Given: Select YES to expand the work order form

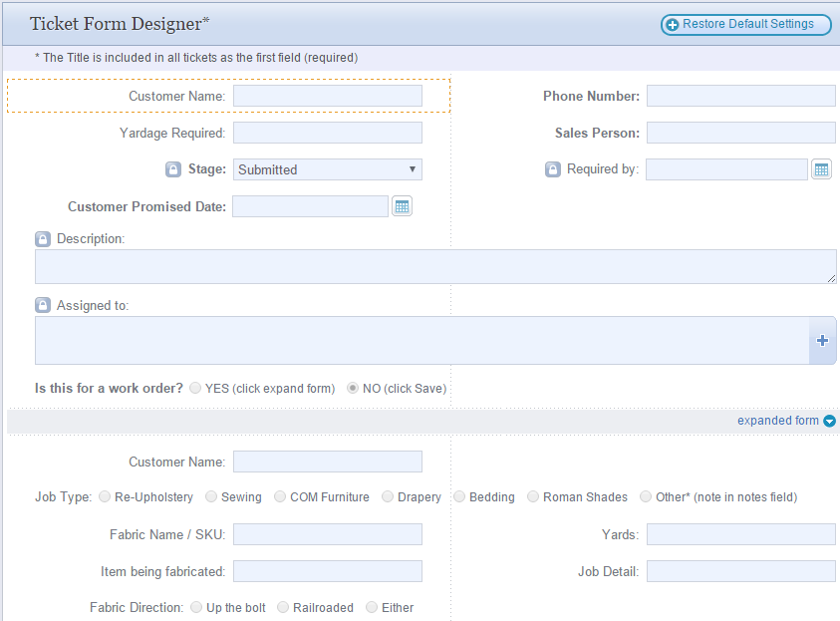Looking at the screenshot, I should [194, 388].
